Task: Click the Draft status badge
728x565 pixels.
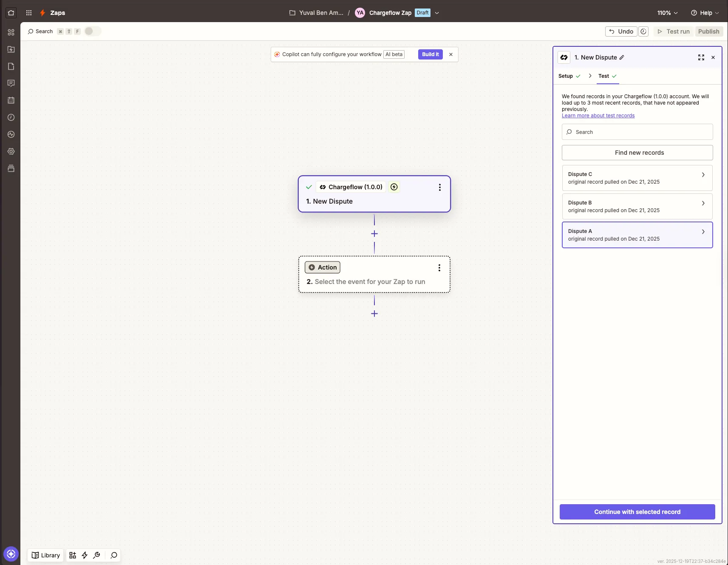Action: pyautogui.click(x=422, y=13)
